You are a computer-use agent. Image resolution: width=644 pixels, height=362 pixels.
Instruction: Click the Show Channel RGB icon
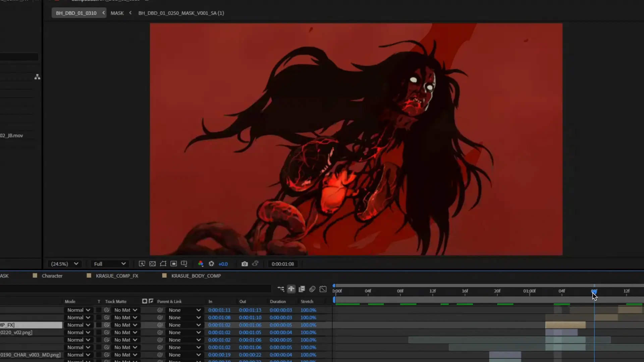201,264
